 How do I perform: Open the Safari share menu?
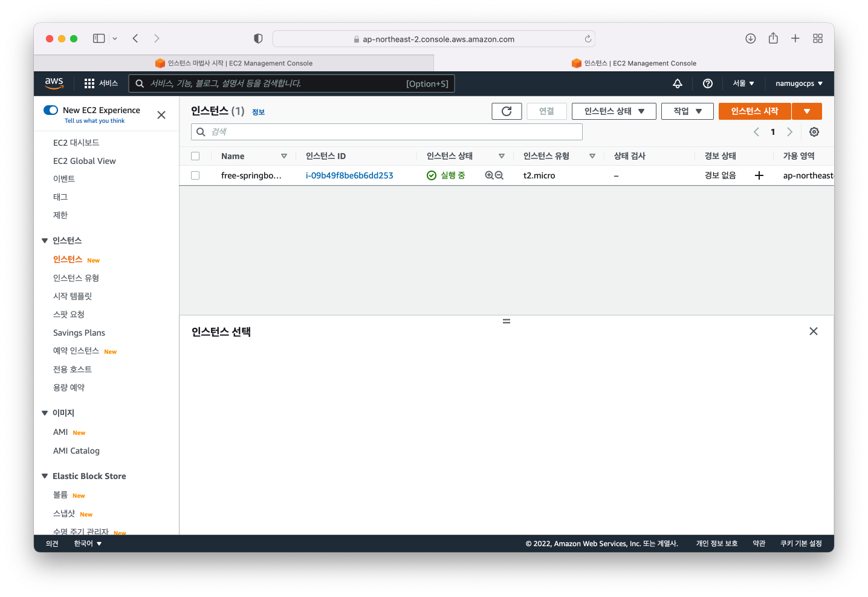pos(773,38)
